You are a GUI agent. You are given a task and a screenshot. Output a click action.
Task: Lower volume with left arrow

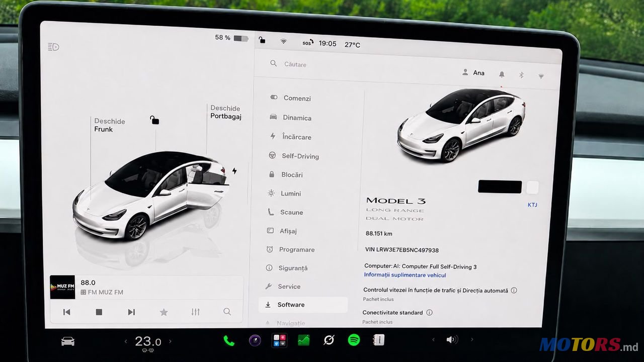(433, 340)
